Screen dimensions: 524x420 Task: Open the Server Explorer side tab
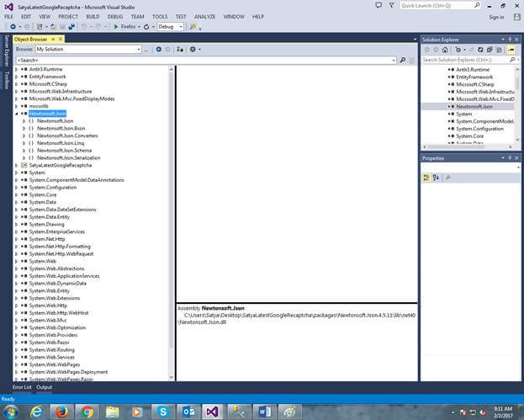click(x=7, y=51)
